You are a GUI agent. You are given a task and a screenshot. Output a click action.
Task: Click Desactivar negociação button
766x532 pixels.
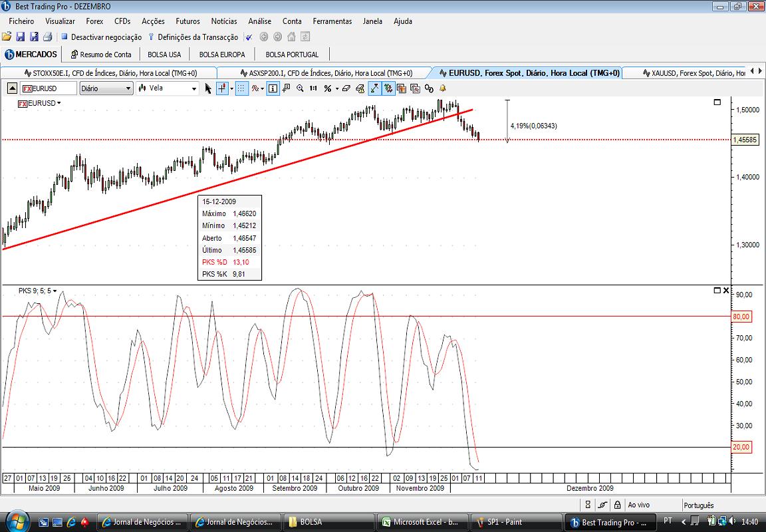pyautogui.click(x=101, y=37)
